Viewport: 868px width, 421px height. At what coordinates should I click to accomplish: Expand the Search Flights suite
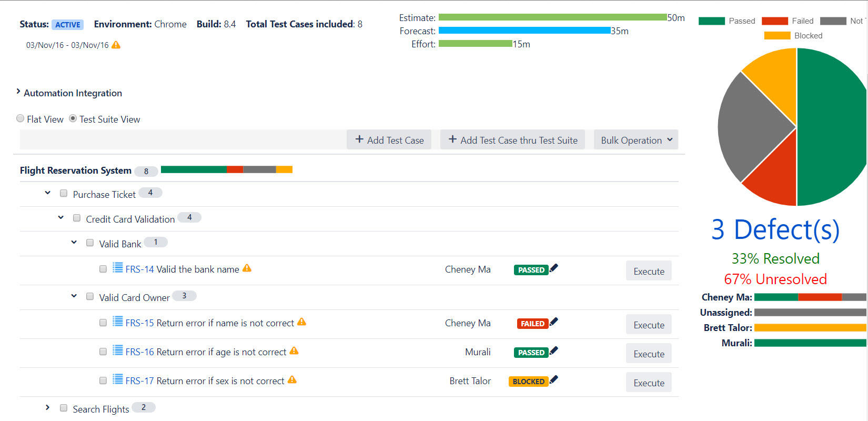pyautogui.click(x=47, y=407)
